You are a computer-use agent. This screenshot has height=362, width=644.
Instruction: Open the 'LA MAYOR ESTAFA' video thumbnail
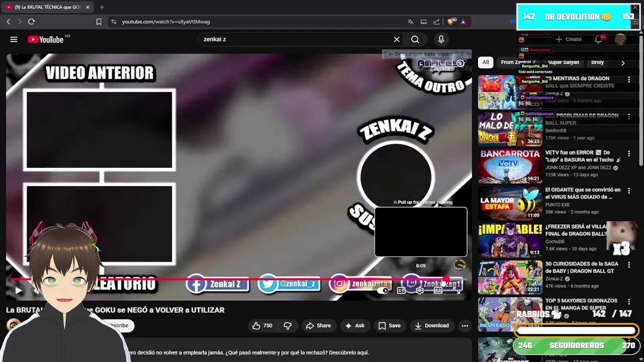click(x=510, y=203)
